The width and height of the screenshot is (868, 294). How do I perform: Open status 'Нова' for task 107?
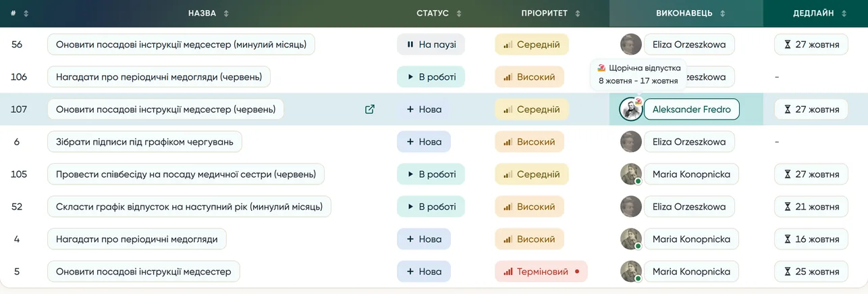423,109
